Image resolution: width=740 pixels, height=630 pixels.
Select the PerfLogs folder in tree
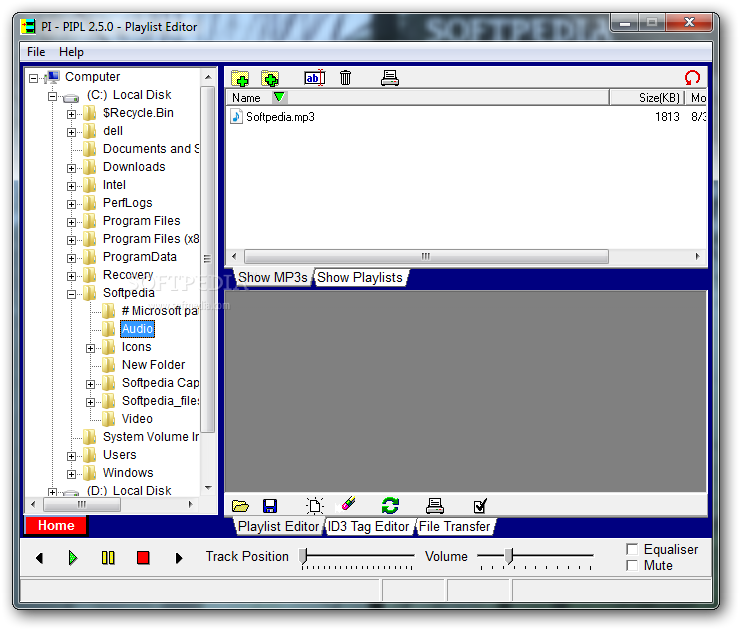click(127, 203)
